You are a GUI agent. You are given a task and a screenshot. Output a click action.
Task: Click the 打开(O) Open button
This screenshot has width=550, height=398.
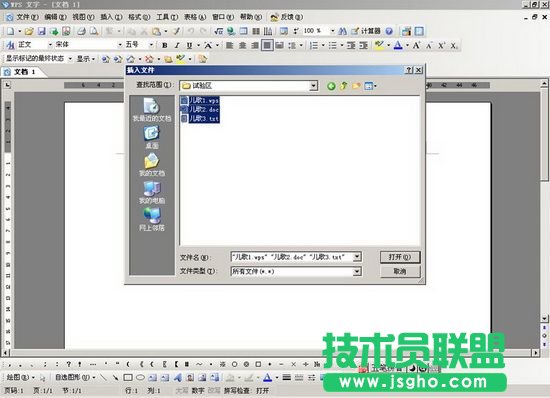point(400,257)
